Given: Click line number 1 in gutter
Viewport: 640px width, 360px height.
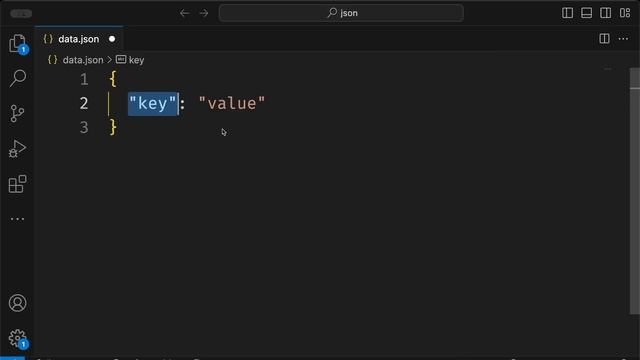Looking at the screenshot, I should click(84, 79).
